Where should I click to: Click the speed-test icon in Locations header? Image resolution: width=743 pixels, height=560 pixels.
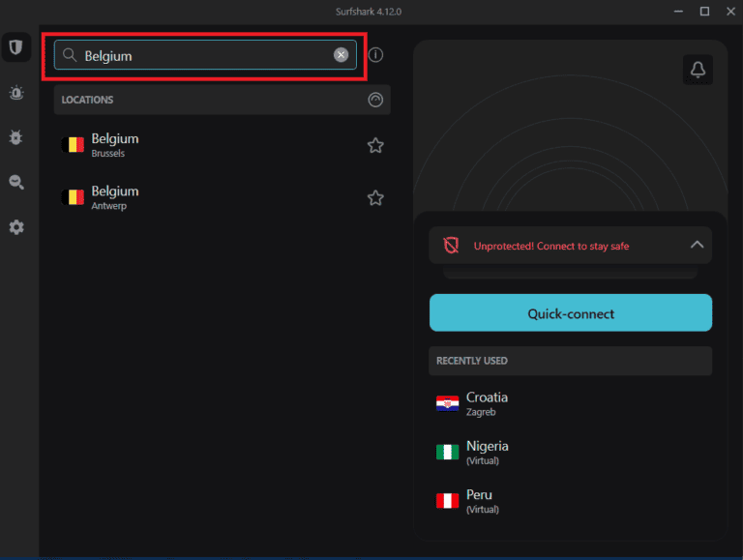tap(375, 100)
